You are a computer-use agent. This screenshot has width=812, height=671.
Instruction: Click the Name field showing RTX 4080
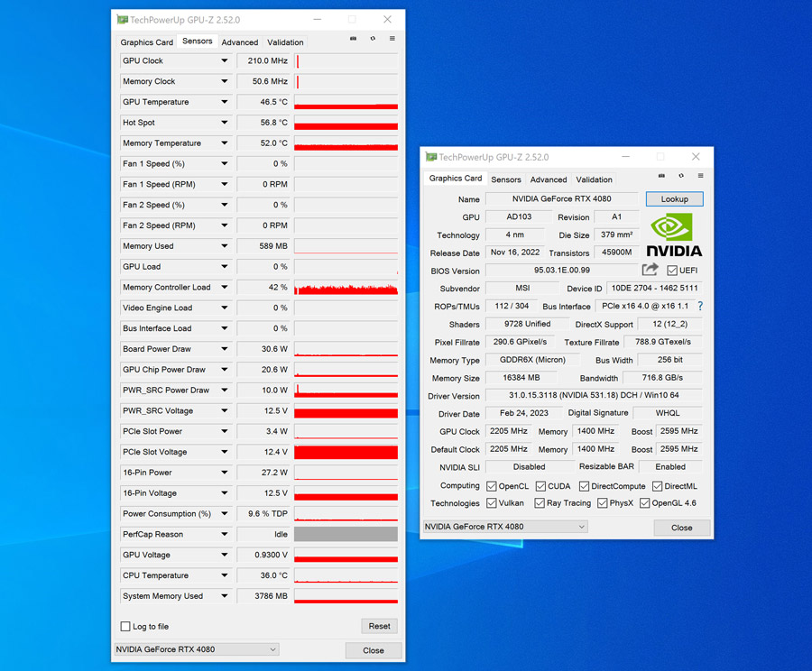(x=562, y=198)
